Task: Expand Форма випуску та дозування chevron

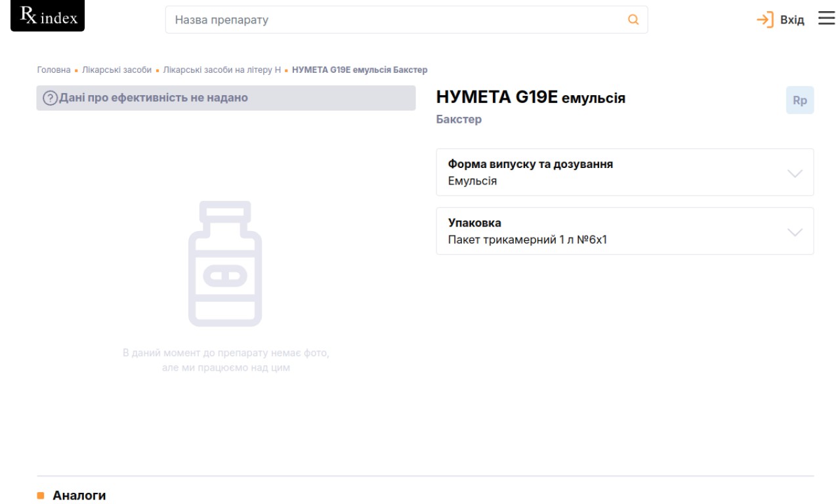Action: [795, 173]
